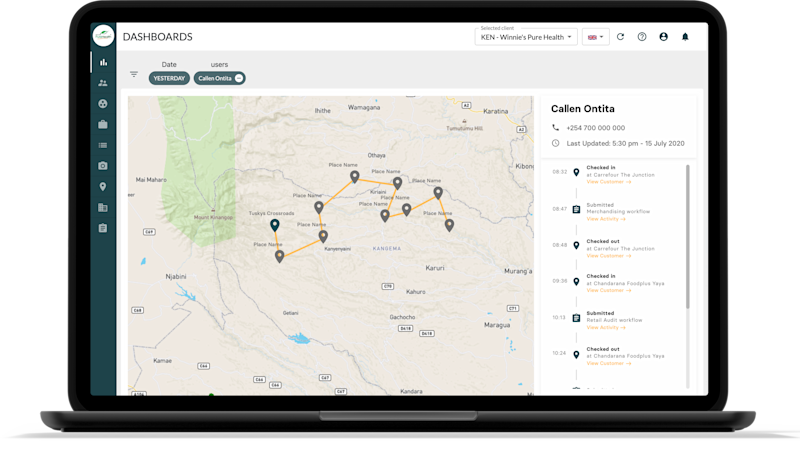800x449 pixels.
Task: Click the activity timeline scrollbar
Action: pyautogui.click(x=688, y=237)
